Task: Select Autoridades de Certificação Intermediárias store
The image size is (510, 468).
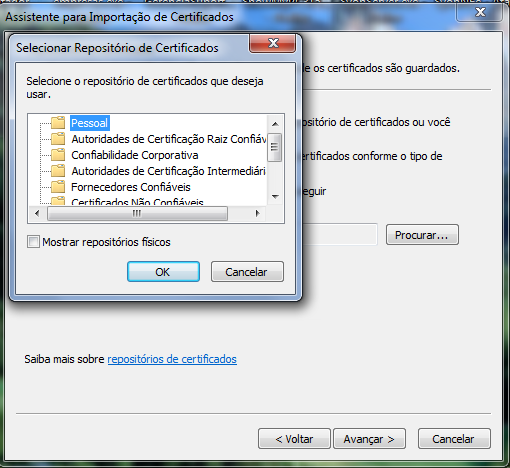Action: coord(168,171)
